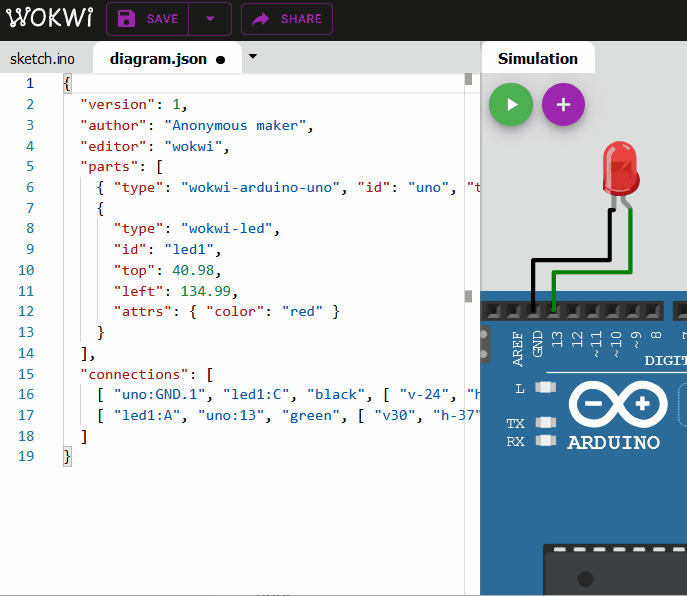687x596 pixels.
Task: Open the save options dropdown arrow
Action: pos(210,19)
